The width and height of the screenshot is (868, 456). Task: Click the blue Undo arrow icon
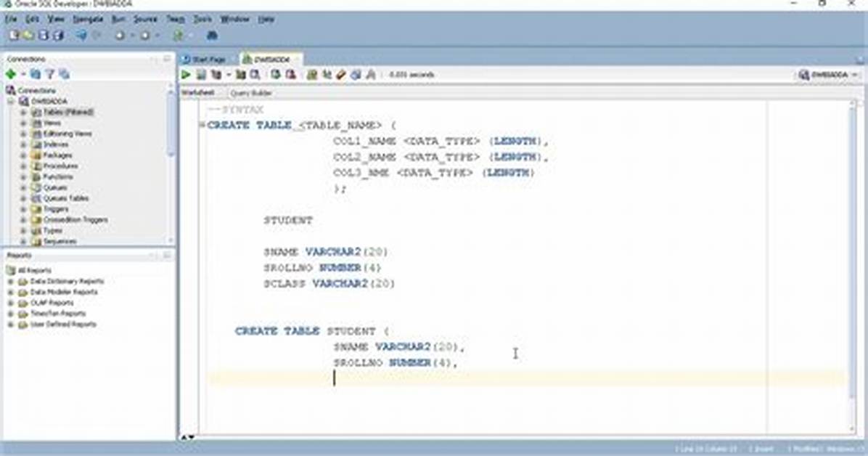81,36
